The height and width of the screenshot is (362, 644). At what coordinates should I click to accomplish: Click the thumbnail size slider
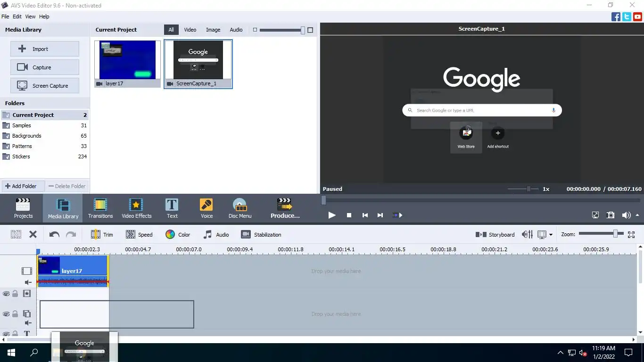pyautogui.click(x=282, y=30)
